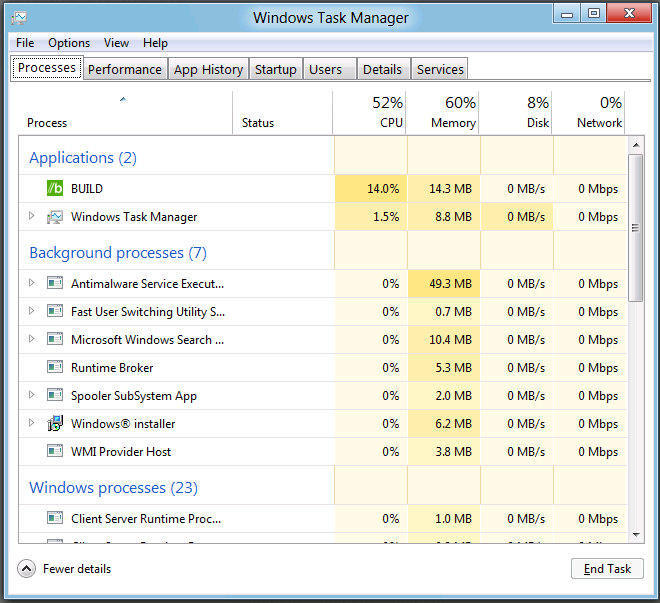This screenshot has height=603, width=660.
Task: Open the Help menu
Action: click(155, 43)
